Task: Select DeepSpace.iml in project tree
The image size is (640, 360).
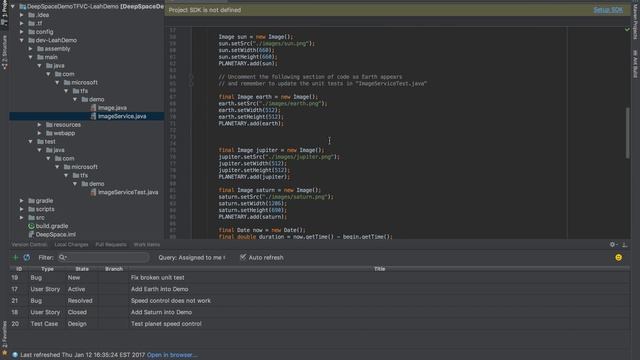Action: click(x=56, y=234)
